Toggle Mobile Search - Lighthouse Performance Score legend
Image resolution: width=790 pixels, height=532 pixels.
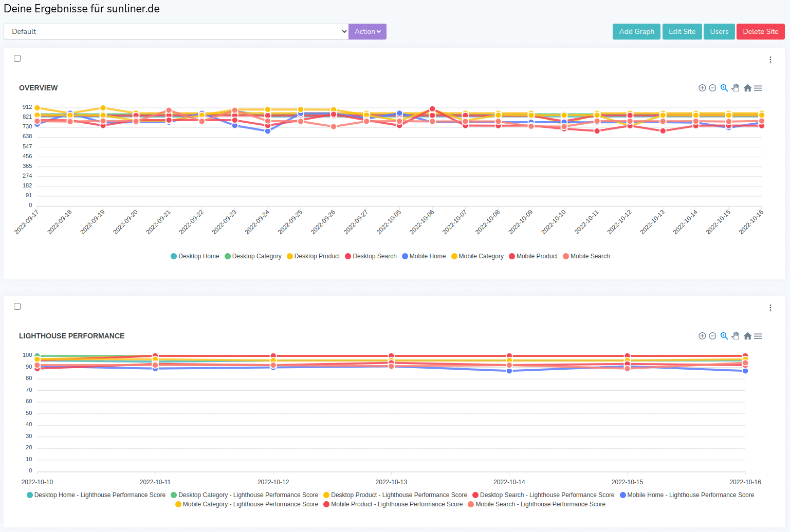[x=537, y=504]
